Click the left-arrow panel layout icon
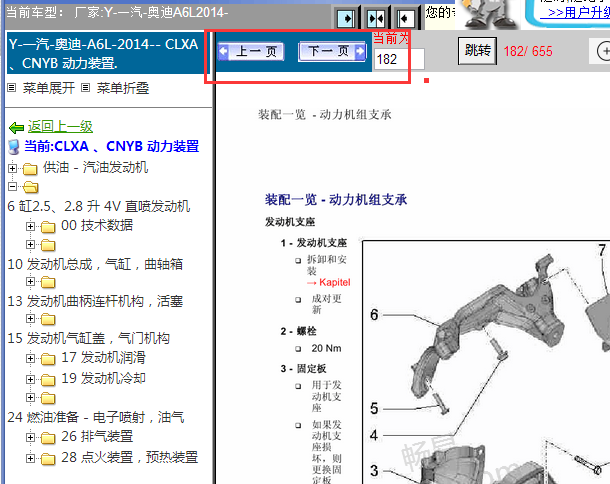Image resolution: width=610 pixels, height=484 pixels. tap(406, 18)
